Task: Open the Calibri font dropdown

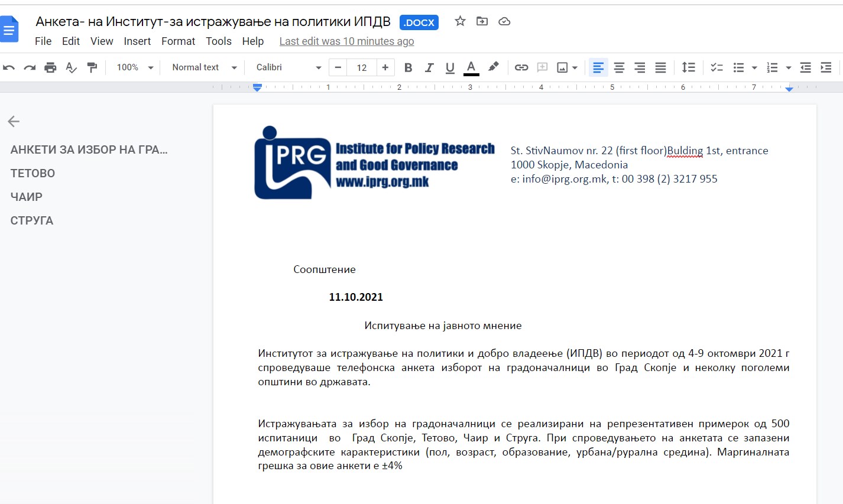Action: [x=288, y=67]
